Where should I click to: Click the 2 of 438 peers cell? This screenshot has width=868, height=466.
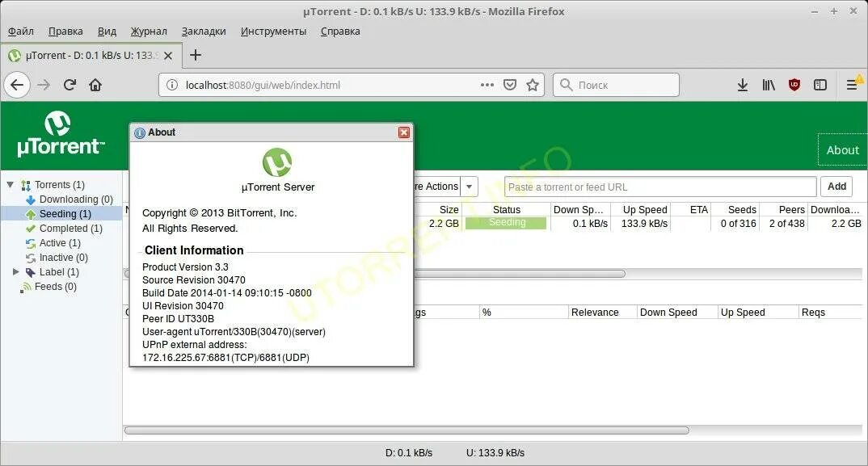[786, 224]
